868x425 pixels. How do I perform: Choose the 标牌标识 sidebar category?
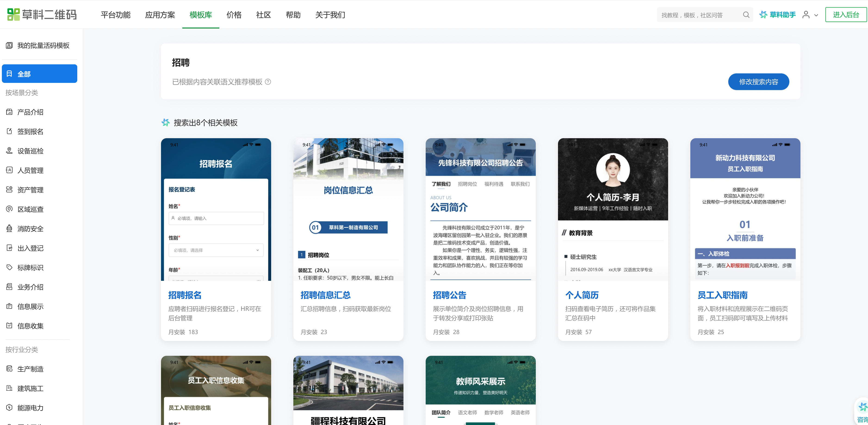(30, 268)
